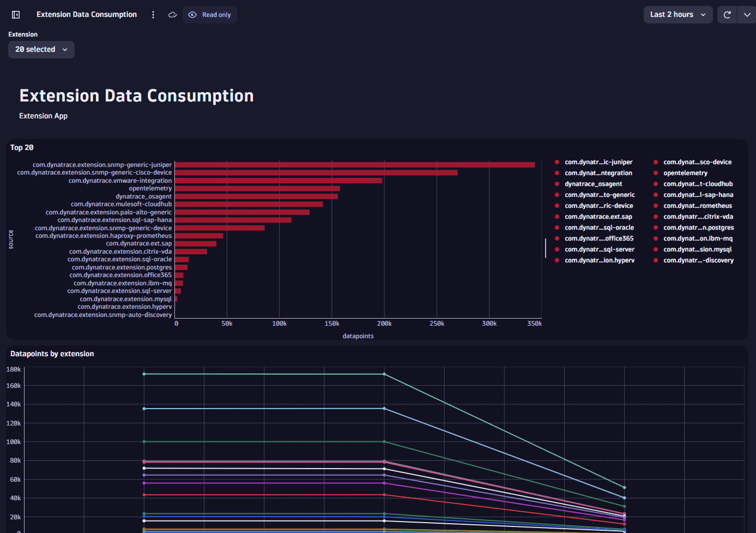Toggle com.dynatrace.ext.sap legend entry
Image resolution: width=756 pixels, height=533 pixels.
[594, 217]
